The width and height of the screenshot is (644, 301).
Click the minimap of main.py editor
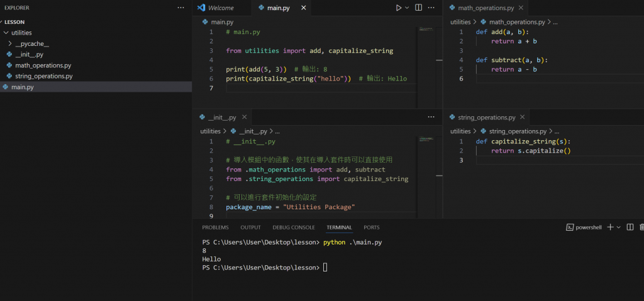click(x=426, y=29)
